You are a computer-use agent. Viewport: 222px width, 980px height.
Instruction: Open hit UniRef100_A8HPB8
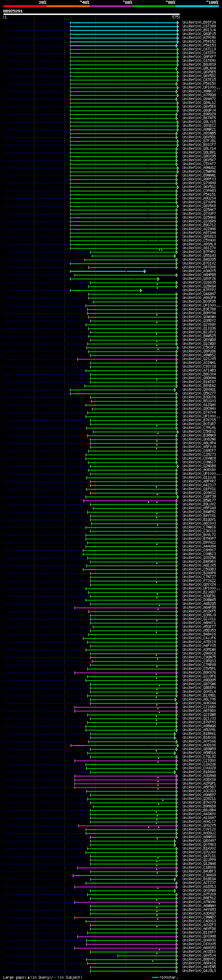(199, 275)
